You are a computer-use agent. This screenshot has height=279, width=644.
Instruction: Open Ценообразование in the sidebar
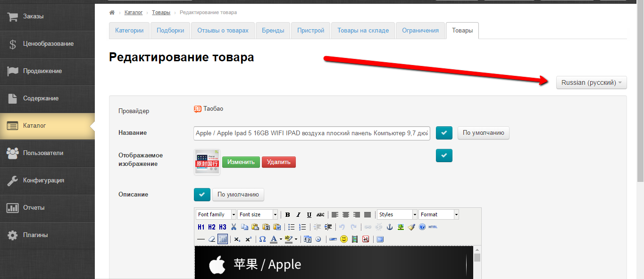coord(47,44)
